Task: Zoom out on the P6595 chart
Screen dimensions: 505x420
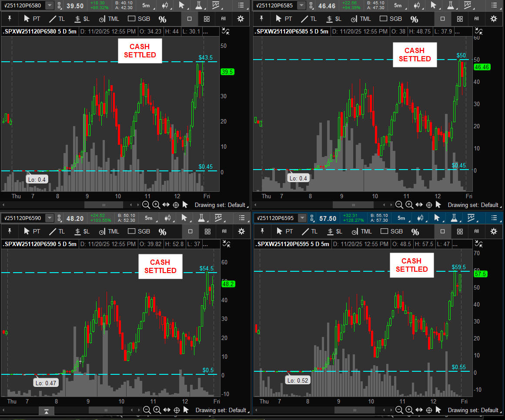Action: 399,410
